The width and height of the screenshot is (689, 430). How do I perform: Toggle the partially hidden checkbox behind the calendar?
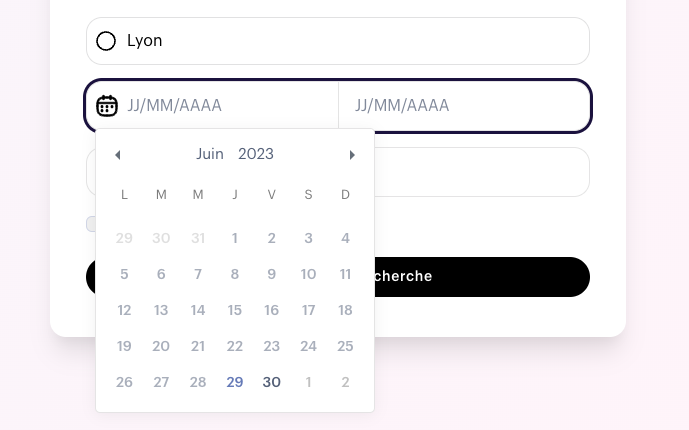pyautogui.click(x=91, y=224)
